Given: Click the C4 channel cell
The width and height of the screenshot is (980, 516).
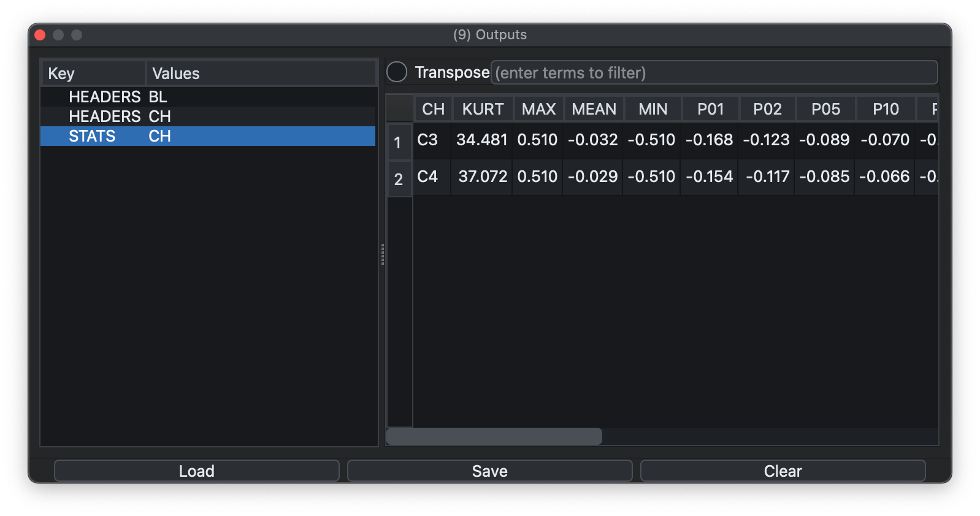Looking at the screenshot, I should click(x=432, y=176).
